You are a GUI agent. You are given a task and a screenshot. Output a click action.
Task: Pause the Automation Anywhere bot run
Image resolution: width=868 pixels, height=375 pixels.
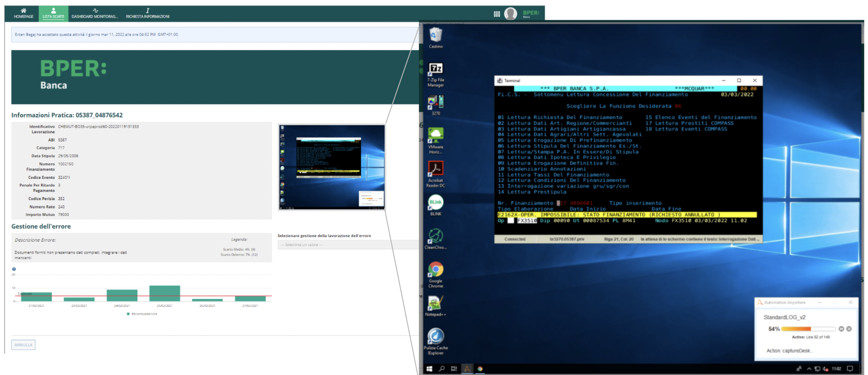(841, 329)
